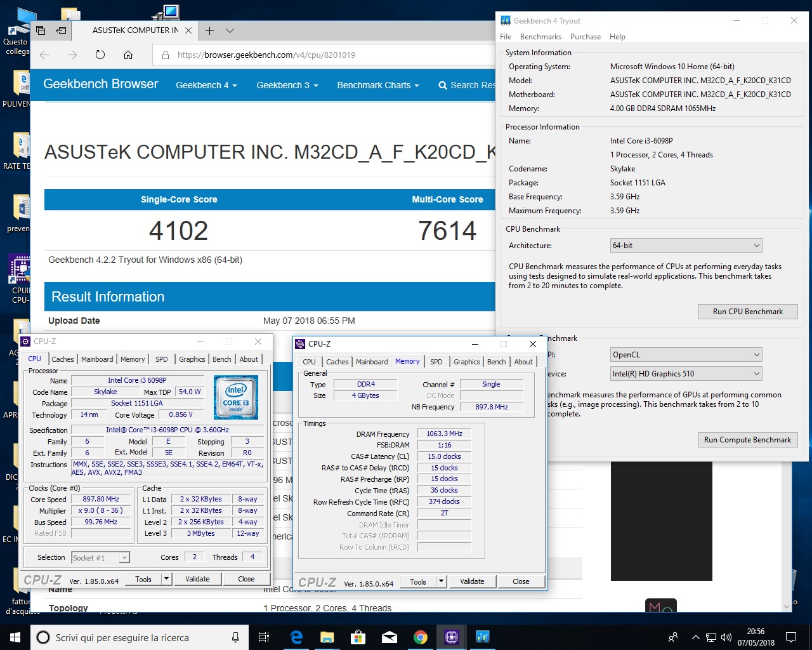
Task: Click Validate in left CPU-Z window
Action: coord(197,580)
